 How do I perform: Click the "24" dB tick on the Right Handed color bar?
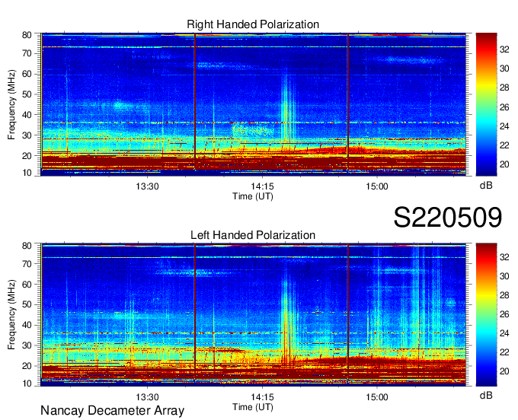[504, 126]
